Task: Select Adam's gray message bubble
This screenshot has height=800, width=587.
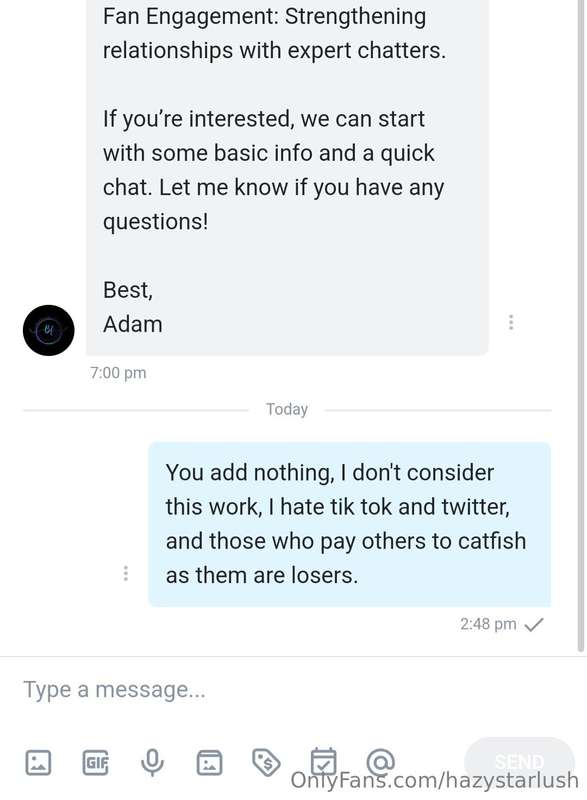Action: pos(287,177)
